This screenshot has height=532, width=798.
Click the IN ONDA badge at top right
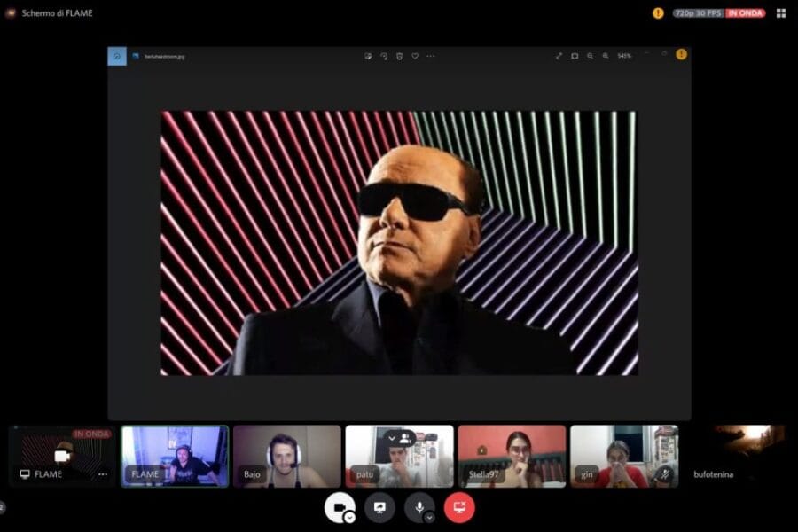tap(745, 13)
